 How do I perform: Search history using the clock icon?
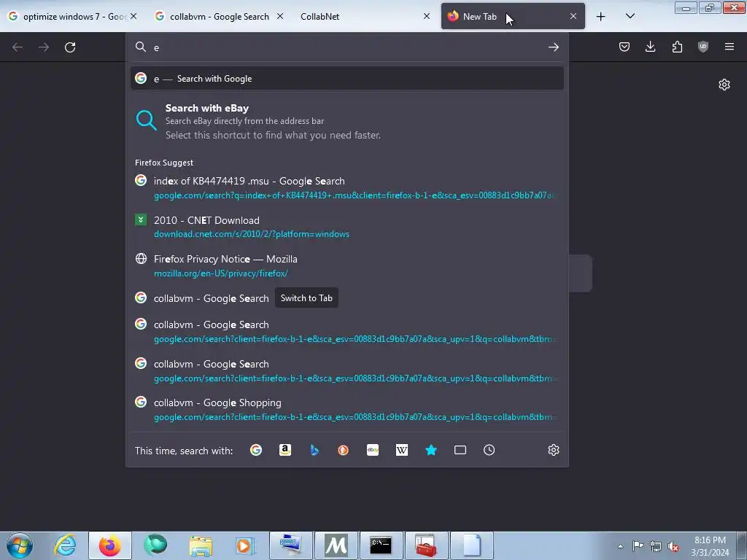489,450
